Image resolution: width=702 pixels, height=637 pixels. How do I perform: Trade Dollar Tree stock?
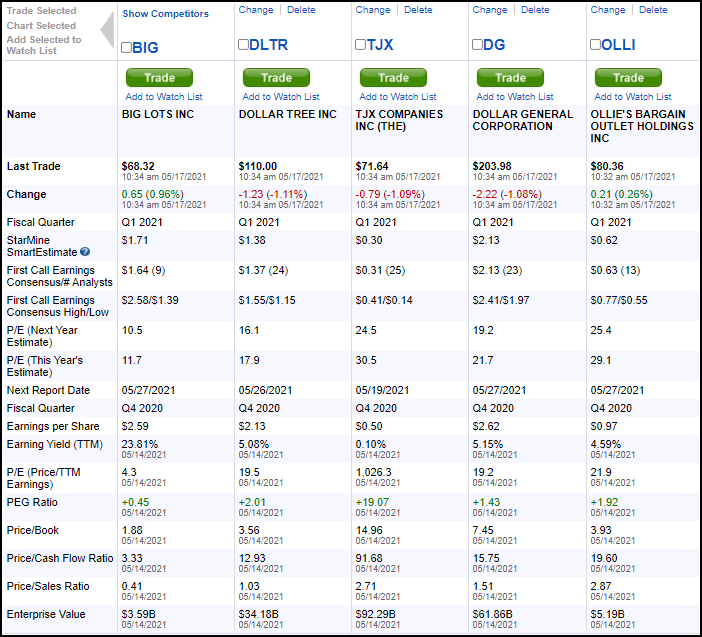click(x=276, y=77)
